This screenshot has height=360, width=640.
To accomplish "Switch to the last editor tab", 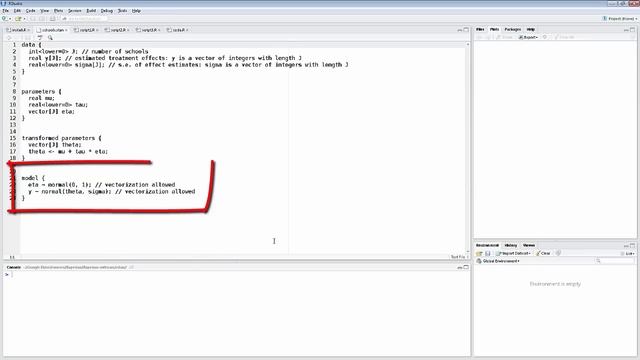I will (x=177, y=30).
